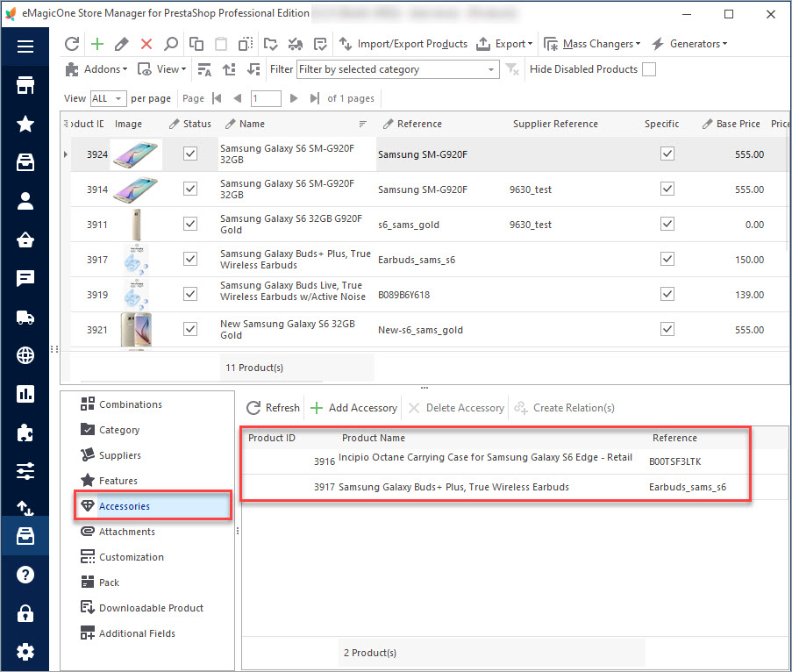Open the sliders preferences sidebar icon
792x672 pixels.
(25, 471)
